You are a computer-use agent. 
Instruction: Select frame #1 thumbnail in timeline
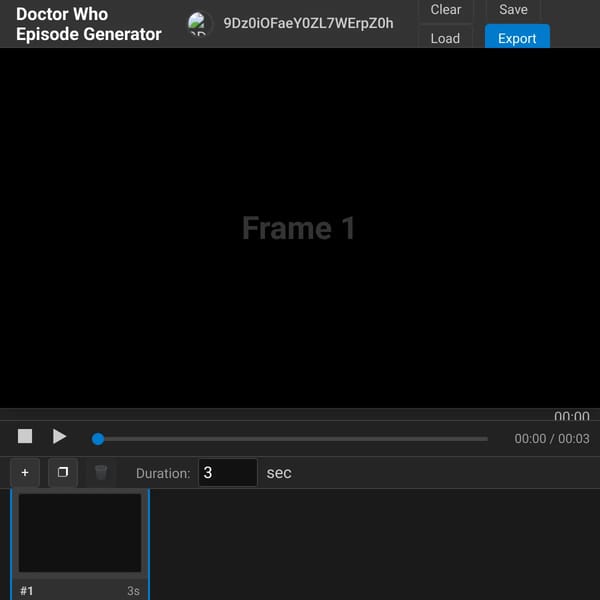80,533
